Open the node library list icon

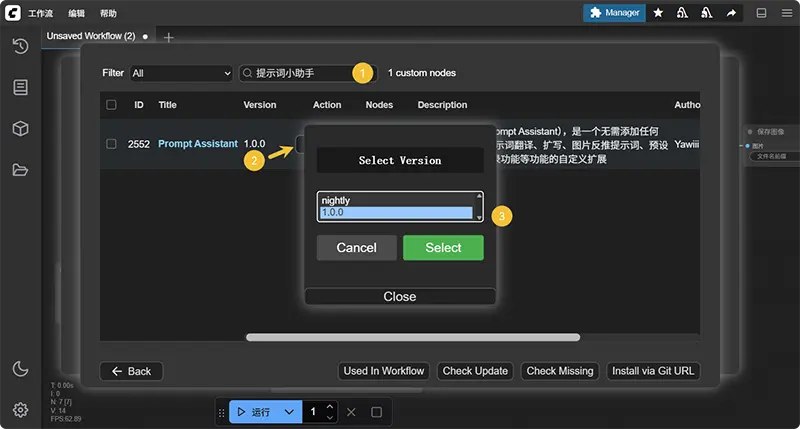(20, 87)
